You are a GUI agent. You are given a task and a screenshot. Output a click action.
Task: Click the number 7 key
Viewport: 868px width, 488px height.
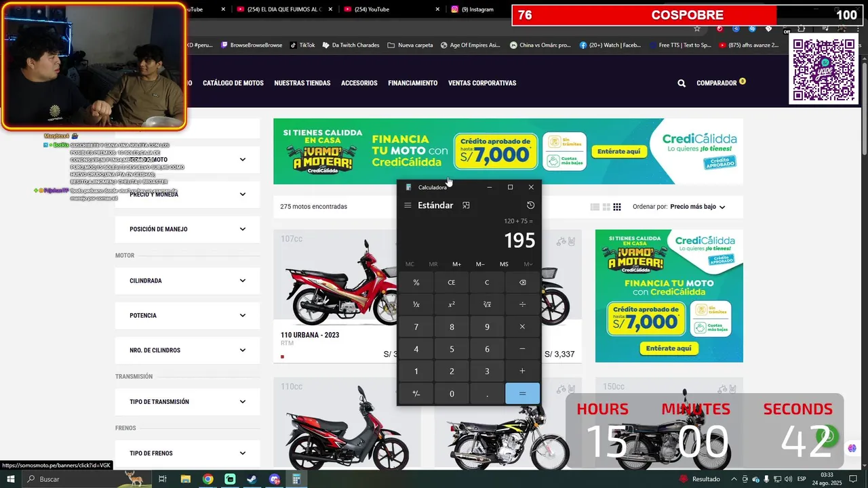(x=416, y=327)
